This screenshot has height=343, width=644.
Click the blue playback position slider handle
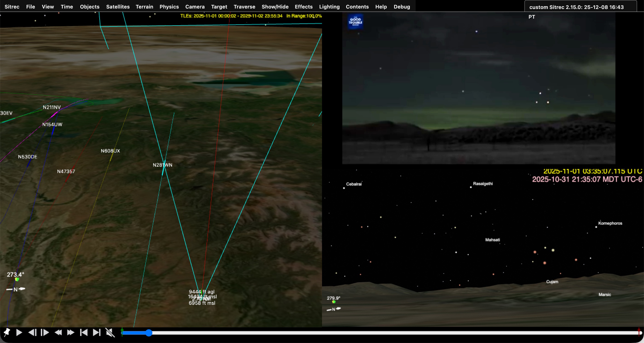pos(149,333)
